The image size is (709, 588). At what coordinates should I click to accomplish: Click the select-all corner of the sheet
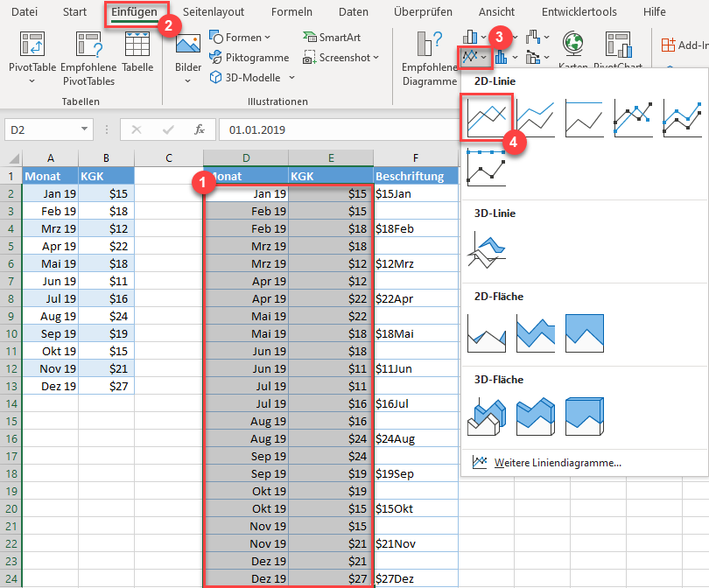[11, 158]
